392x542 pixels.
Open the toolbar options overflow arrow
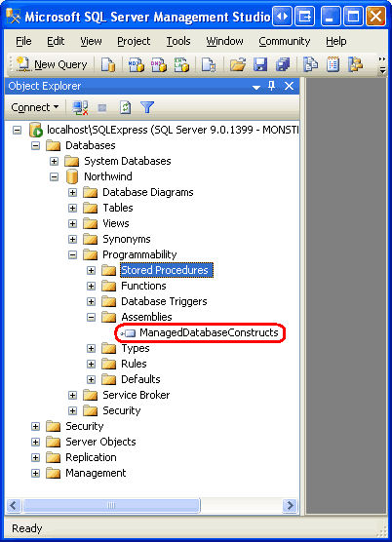[382, 65]
